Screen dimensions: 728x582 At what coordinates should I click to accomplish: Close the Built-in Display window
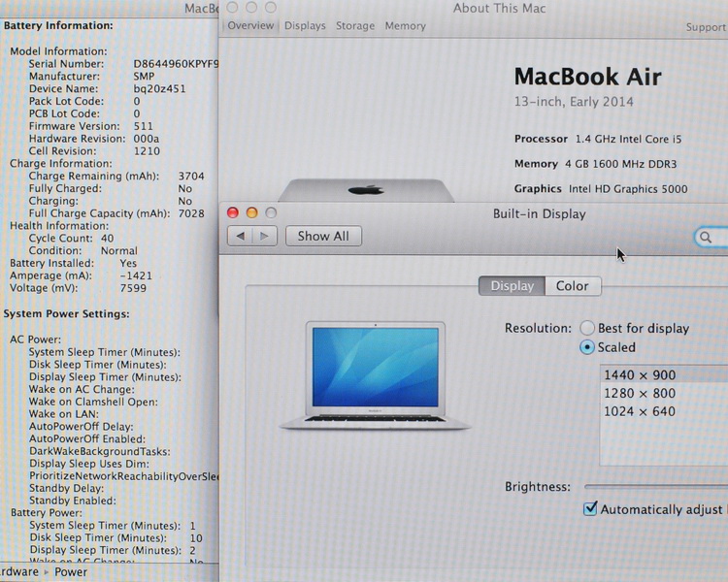(233, 212)
